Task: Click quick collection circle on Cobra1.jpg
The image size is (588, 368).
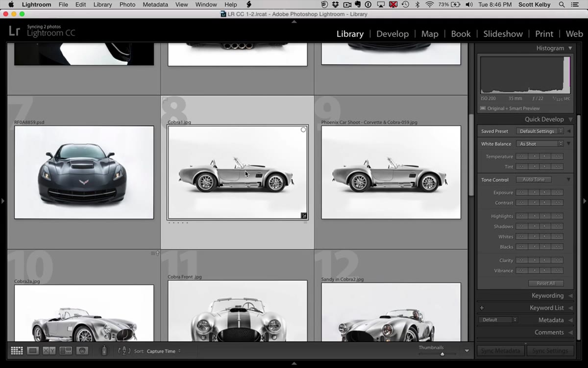Action: point(303,130)
